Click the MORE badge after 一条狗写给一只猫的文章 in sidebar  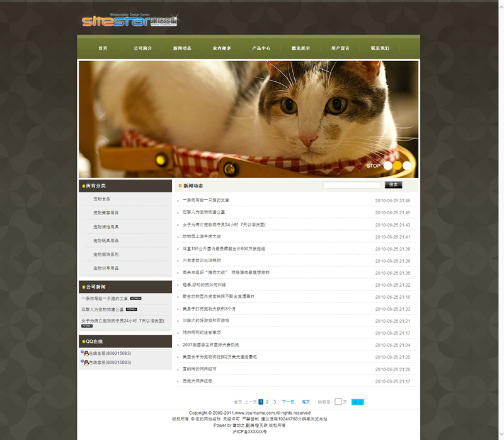pos(135,298)
